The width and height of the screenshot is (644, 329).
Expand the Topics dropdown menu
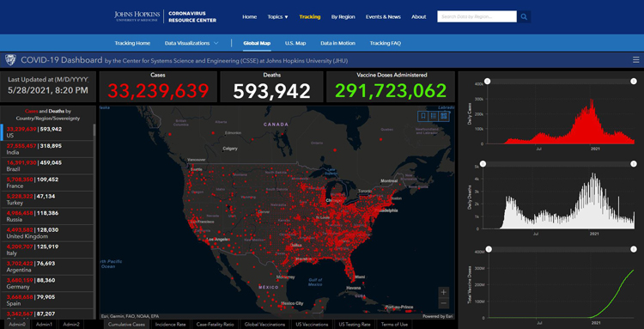tap(277, 17)
